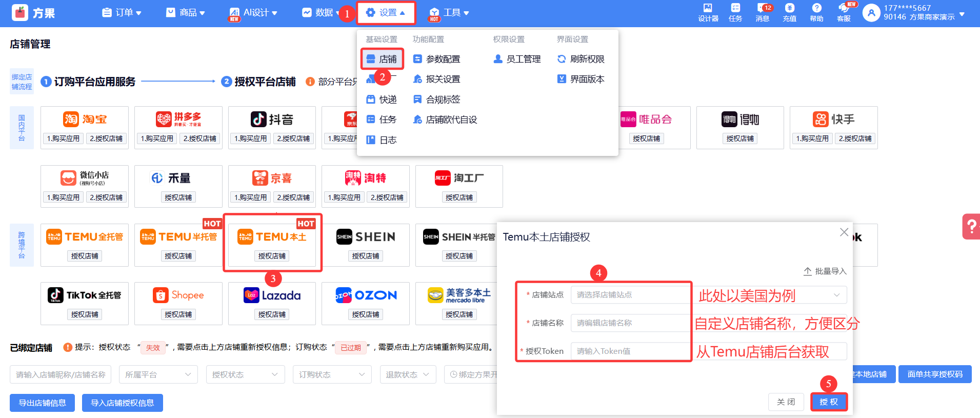Screen dimensions: 980x418
Task: Click the 导出店铺信息 button
Action: click(x=42, y=403)
